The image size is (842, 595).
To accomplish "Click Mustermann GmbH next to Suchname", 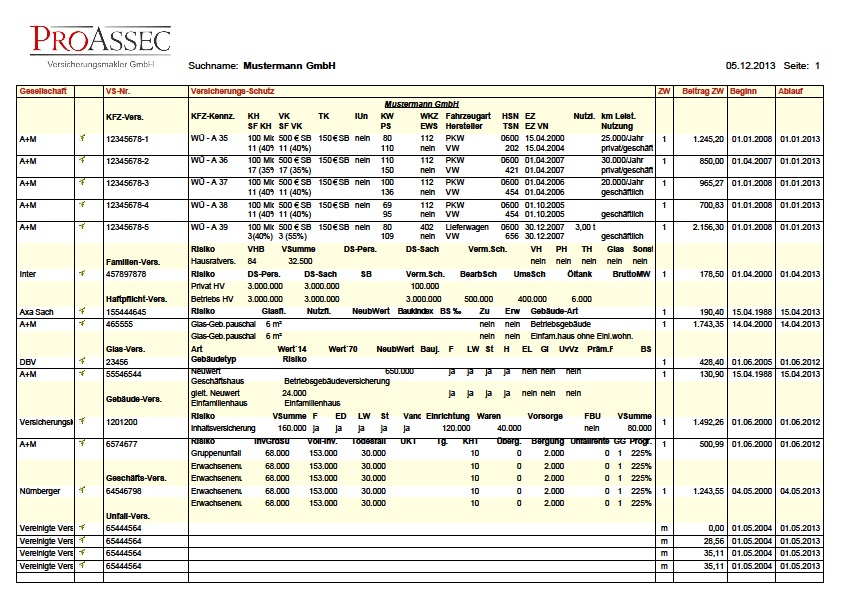I will pos(289,66).
